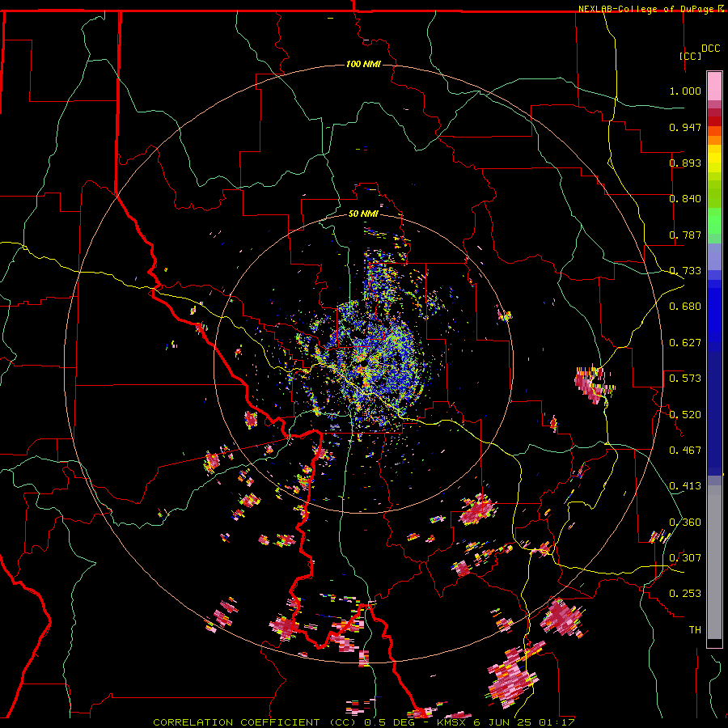The width and height of the screenshot is (728, 728).
Task: Click the 0.680 scale value
Action: [x=685, y=307]
